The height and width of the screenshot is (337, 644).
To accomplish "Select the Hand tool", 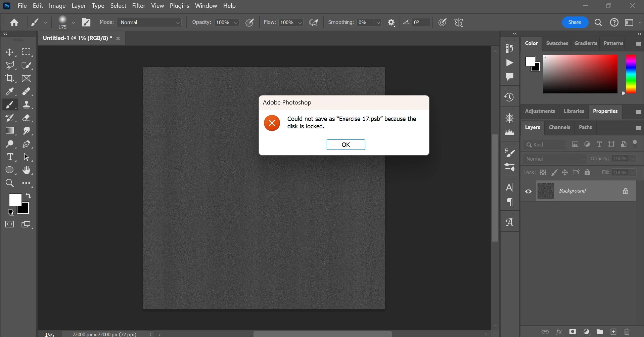I will [x=27, y=170].
